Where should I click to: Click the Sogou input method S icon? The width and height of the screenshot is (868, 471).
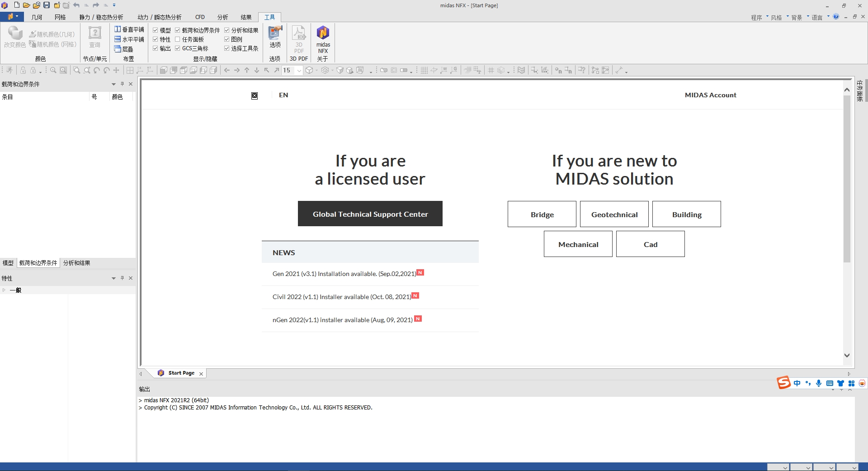783,383
